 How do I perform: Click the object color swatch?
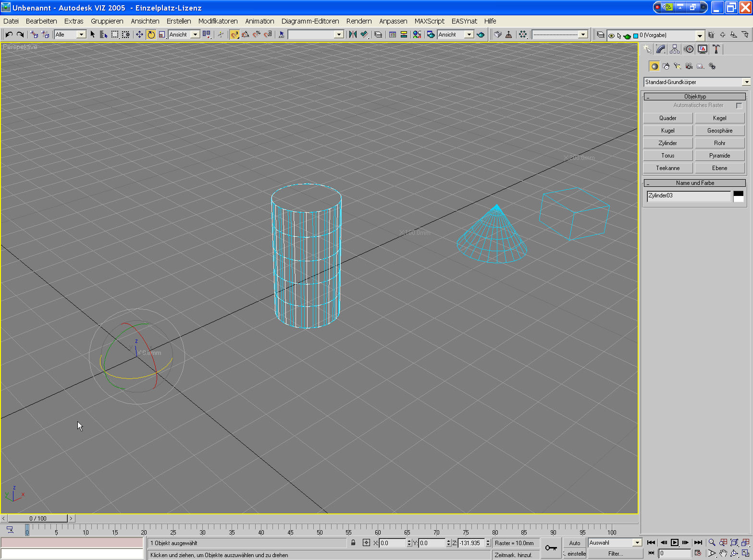pos(739,196)
